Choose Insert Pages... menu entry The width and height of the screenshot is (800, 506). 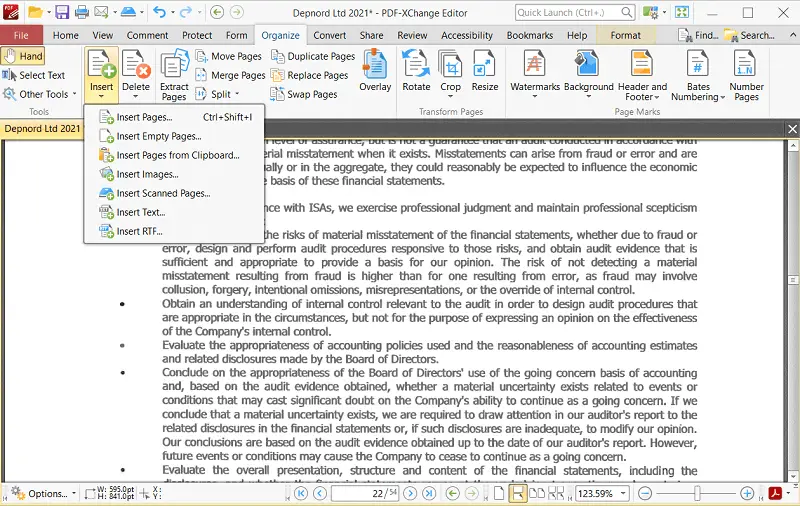coord(175,117)
